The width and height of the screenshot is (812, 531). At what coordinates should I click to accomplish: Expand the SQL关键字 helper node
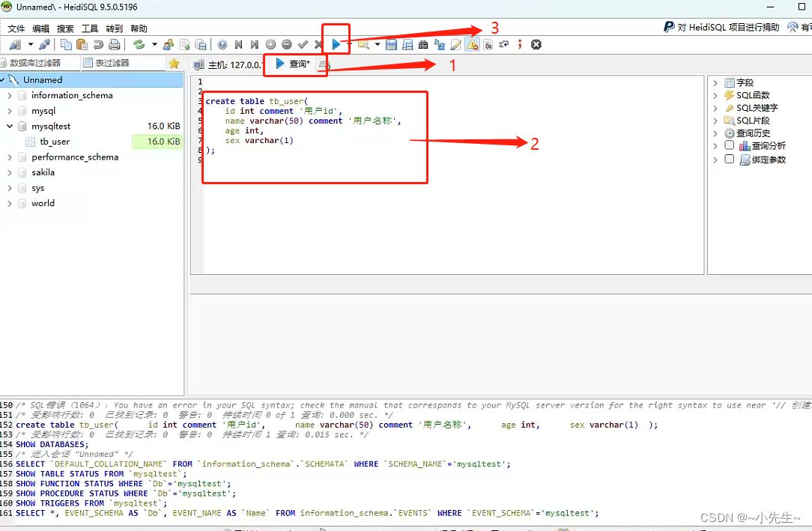[x=715, y=108]
